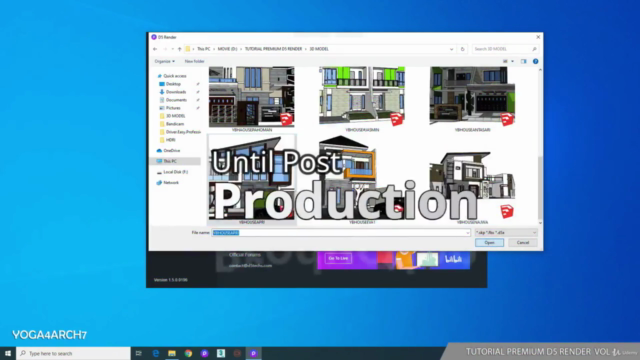Screen dimensions: 640x360
Task: Open File Explorer taskbar icon
Action: tap(172, 353)
